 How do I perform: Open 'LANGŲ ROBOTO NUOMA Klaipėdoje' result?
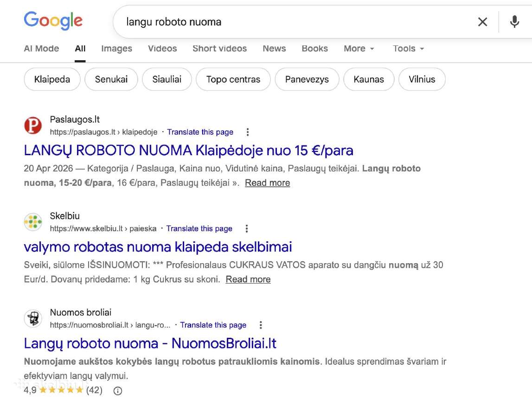coord(189,150)
